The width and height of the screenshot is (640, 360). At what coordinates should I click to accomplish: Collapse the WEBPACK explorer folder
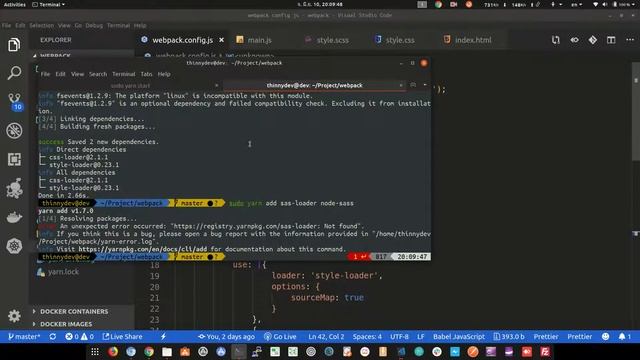tap(55, 56)
